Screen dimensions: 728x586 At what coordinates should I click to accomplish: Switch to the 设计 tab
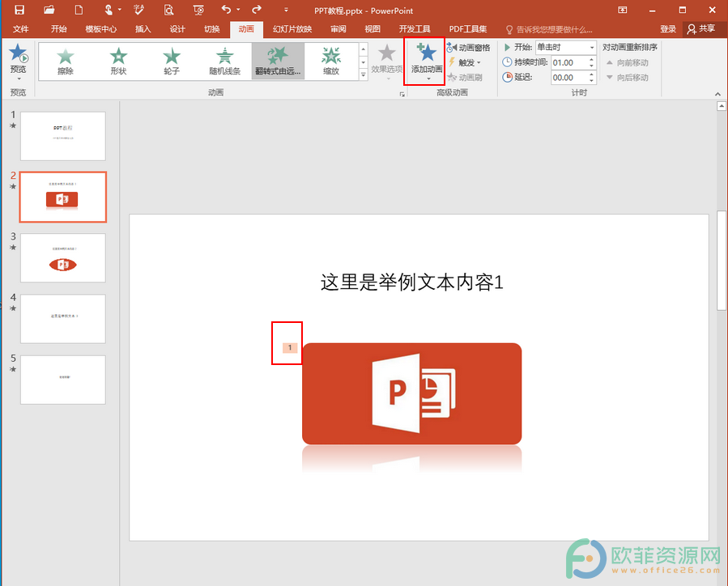(x=177, y=29)
